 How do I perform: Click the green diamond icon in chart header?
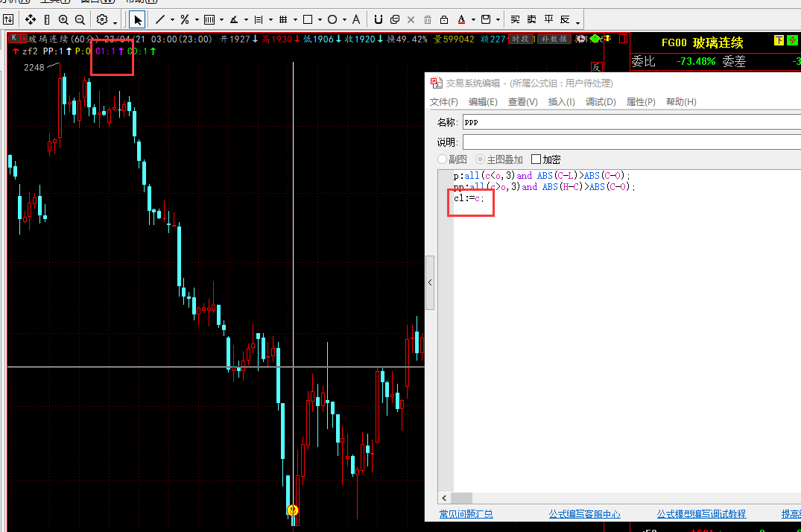[595, 38]
